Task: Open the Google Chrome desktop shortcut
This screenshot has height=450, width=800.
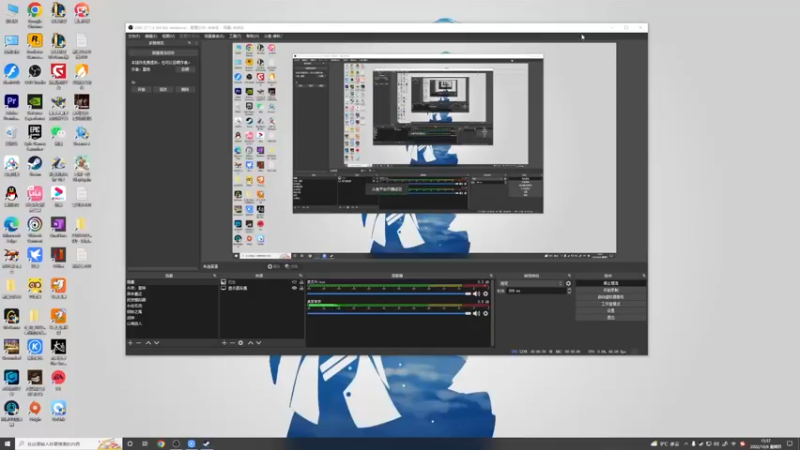Action: pyautogui.click(x=35, y=14)
